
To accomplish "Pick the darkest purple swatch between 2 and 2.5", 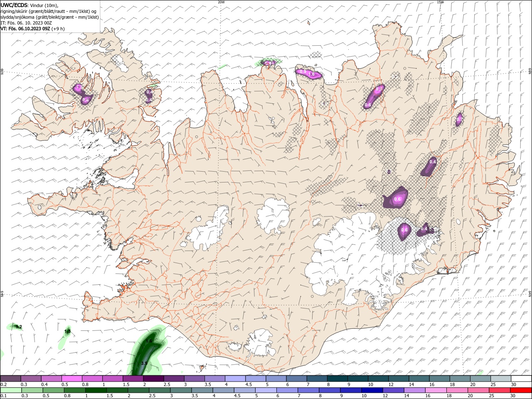I will [153, 379].
